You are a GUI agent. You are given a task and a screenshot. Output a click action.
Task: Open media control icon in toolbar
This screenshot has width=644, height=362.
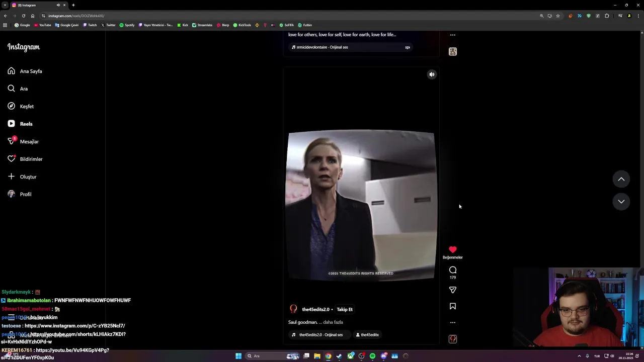[620, 16]
